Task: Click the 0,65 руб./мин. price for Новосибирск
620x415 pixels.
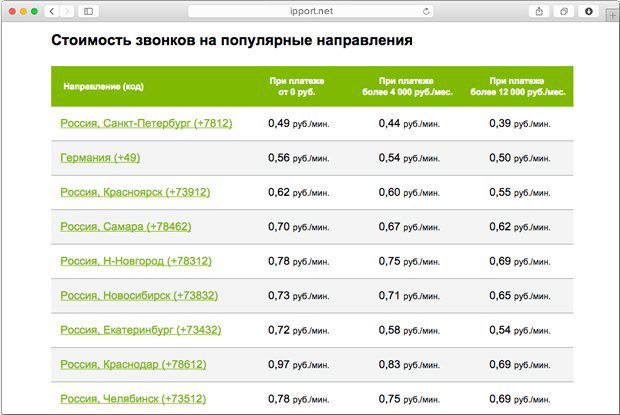Action: (520, 295)
